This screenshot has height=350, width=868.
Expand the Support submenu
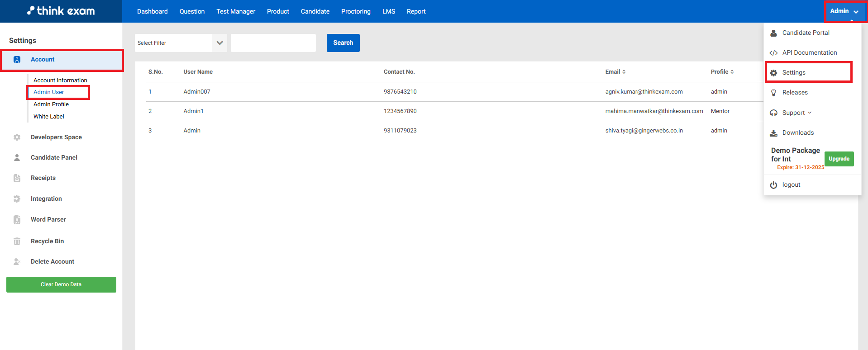[796, 113]
